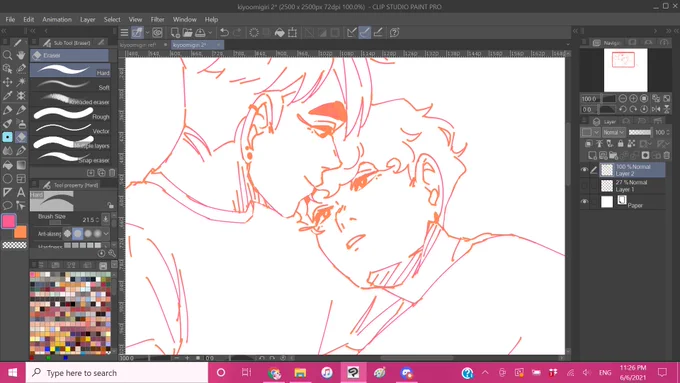Select the Fill bucket tool in toolbox
This screenshot has height=383, width=680.
pos(7,165)
